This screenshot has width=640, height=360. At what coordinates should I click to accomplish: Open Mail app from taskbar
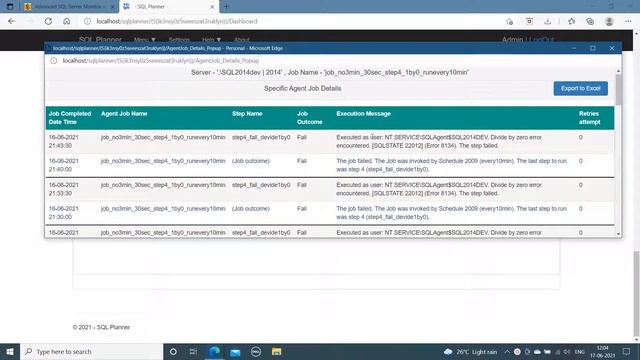(235, 351)
